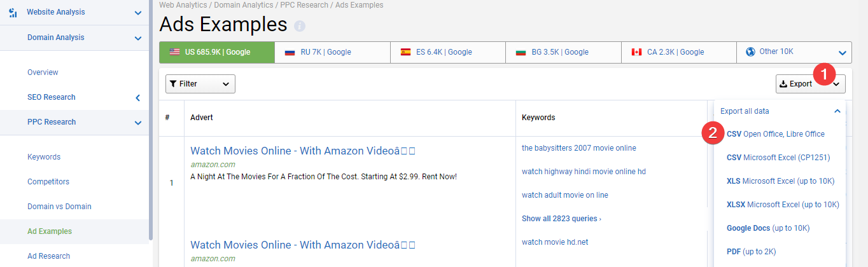Click the funnel icon in Filter button

click(174, 84)
